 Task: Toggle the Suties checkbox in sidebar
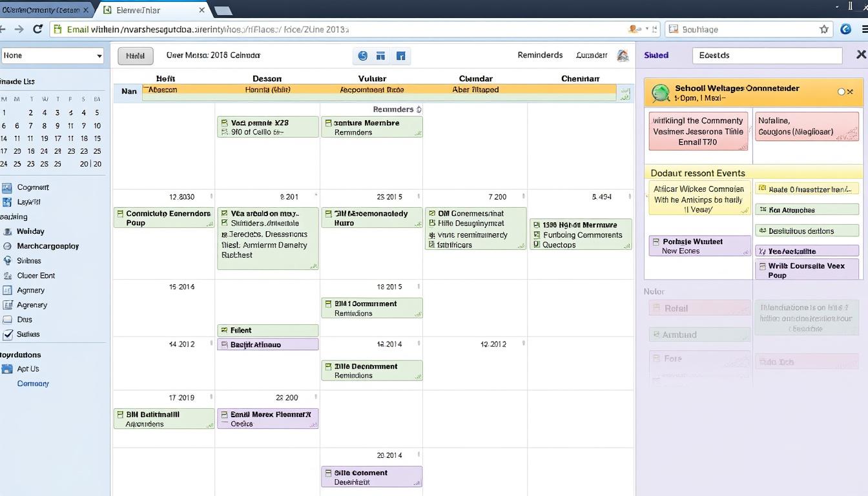click(8, 335)
